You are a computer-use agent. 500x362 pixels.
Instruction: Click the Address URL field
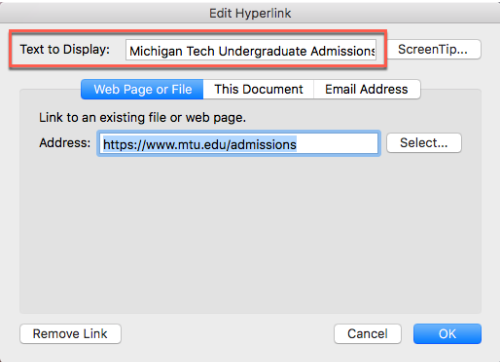click(239, 144)
